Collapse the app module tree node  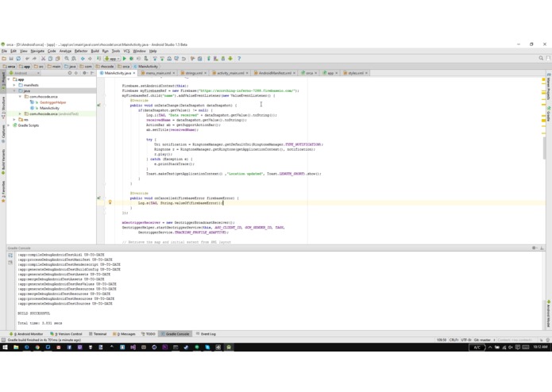9,79
